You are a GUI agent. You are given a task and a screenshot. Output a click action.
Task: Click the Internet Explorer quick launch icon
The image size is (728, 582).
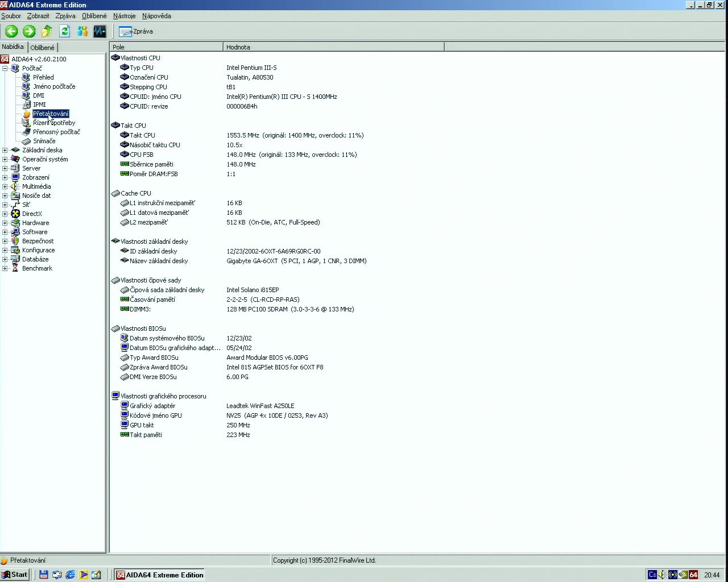tap(70, 575)
